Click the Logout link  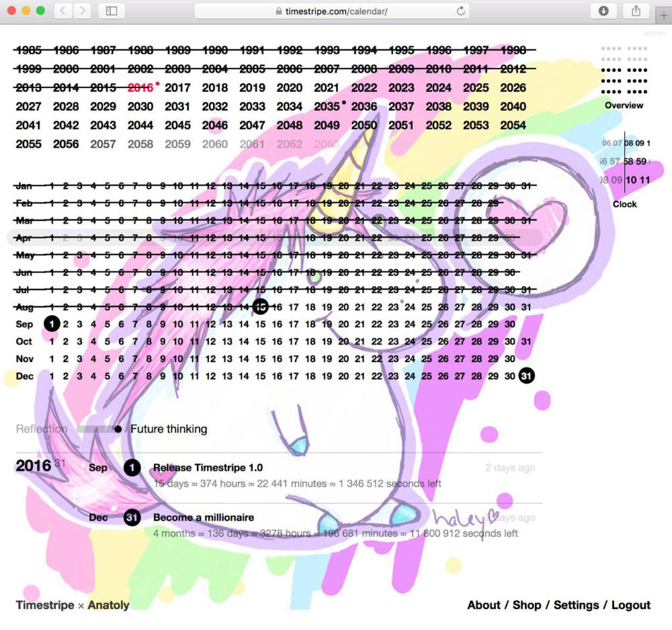pyautogui.click(x=631, y=605)
